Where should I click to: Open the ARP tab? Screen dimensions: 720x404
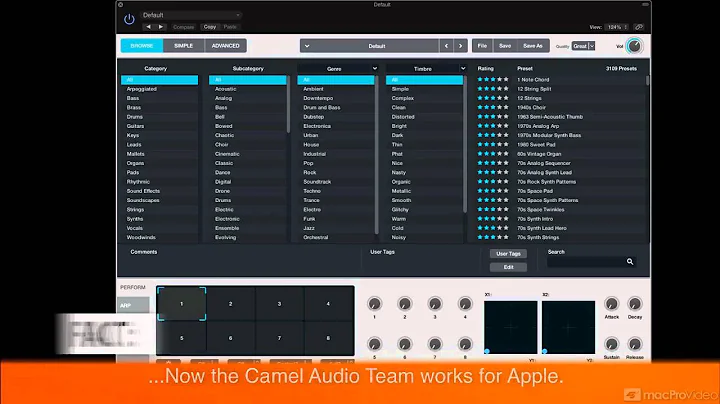(x=133, y=305)
